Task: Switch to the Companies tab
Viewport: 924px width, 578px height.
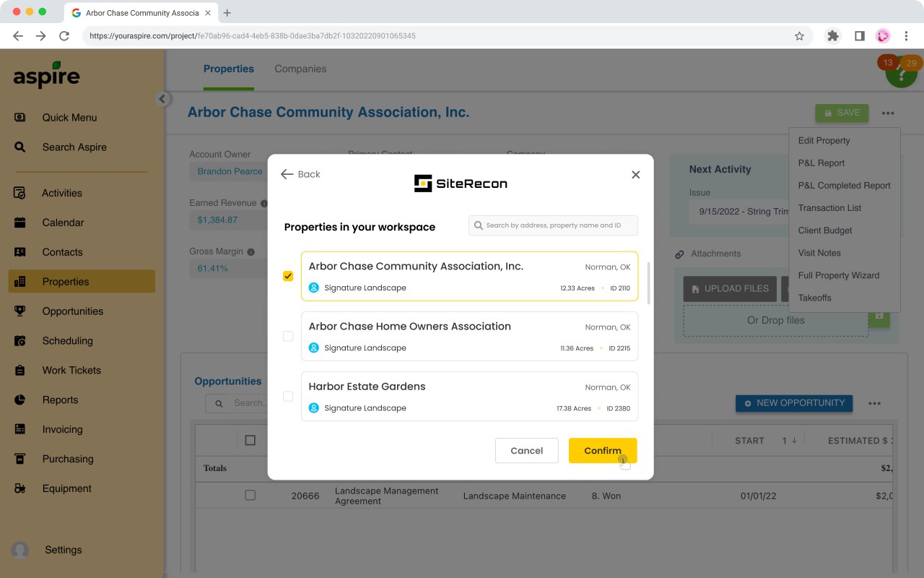Action: [x=300, y=69]
